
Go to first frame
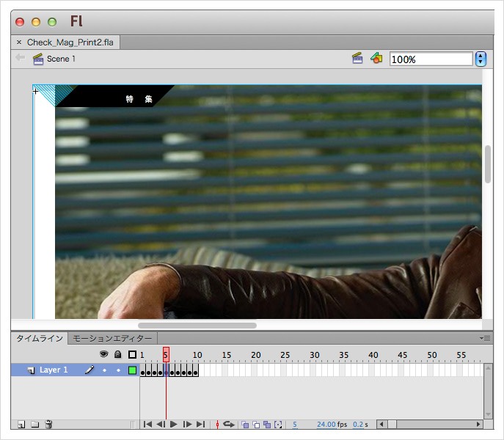[147, 425]
